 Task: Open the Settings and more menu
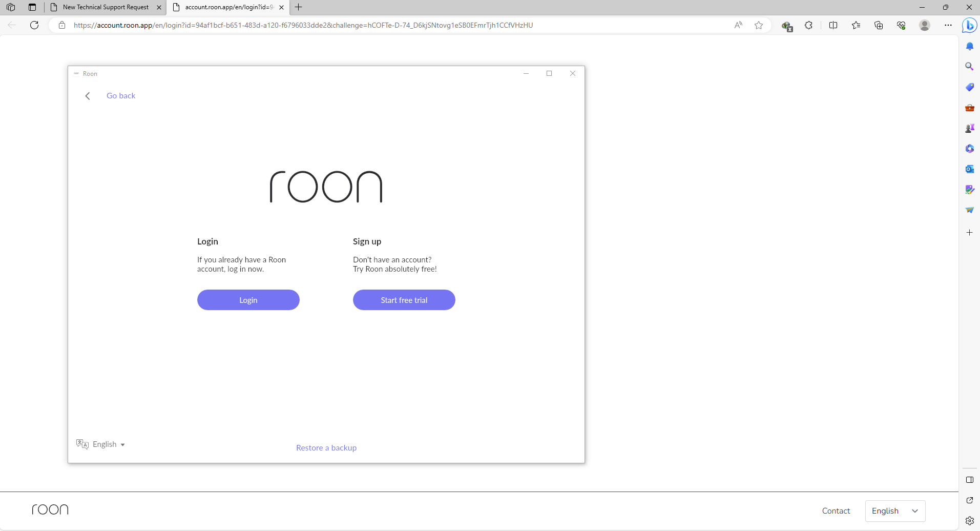tap(948, 25)
